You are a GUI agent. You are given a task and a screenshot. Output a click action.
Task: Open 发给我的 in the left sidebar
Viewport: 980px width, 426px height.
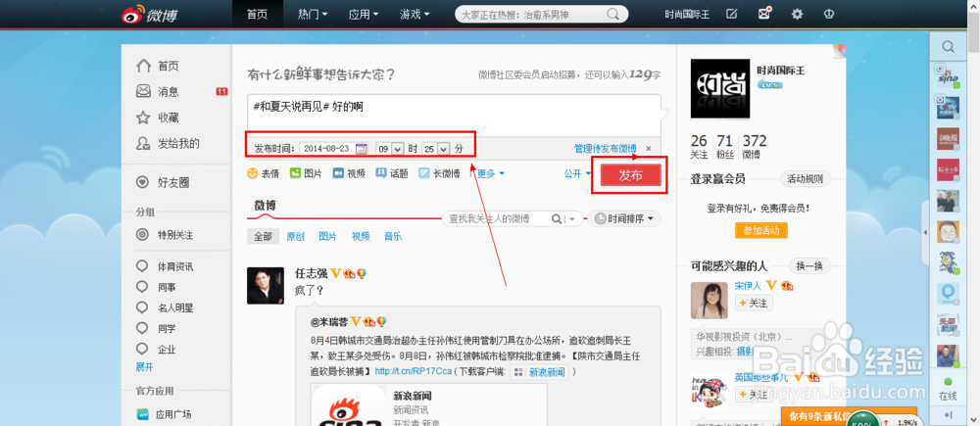click(x=168, y=143)
